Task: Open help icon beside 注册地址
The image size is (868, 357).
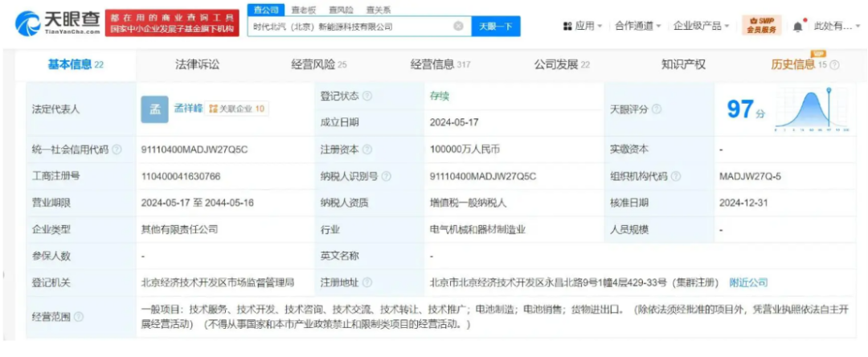Action: tap(367, 283)
